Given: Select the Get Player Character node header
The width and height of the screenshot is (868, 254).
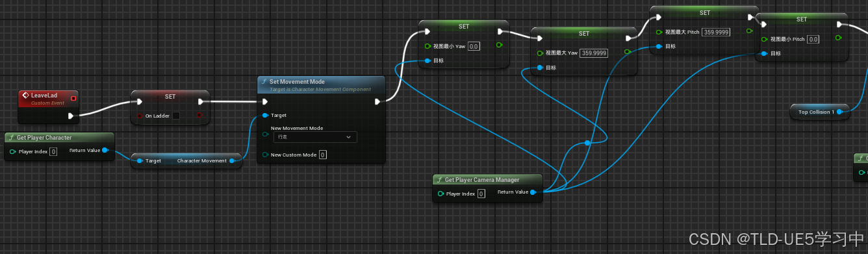Looking at the screenshot, I should tap(59, 138).
